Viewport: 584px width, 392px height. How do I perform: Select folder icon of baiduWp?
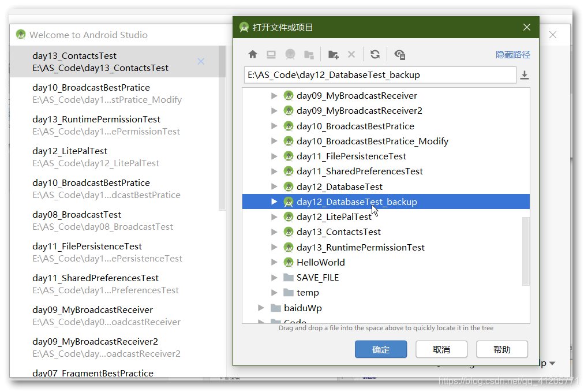pyautogui.click(x=276, y=308)
